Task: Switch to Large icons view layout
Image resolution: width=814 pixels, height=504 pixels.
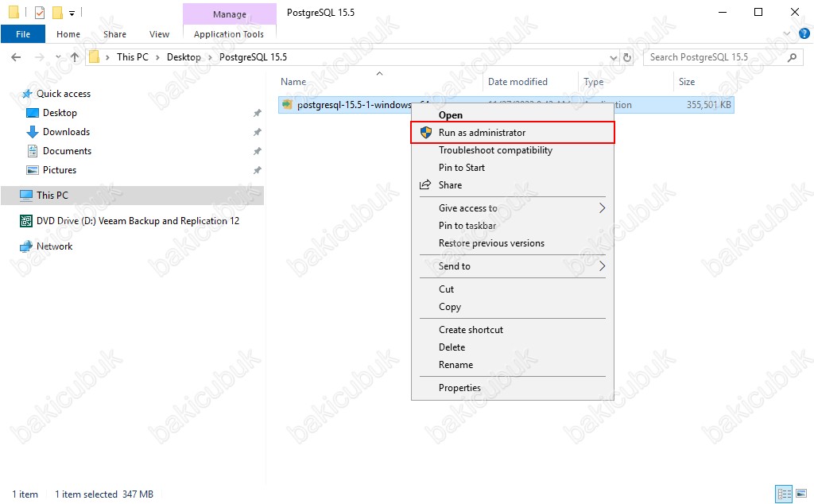Action: click(801, 494)
